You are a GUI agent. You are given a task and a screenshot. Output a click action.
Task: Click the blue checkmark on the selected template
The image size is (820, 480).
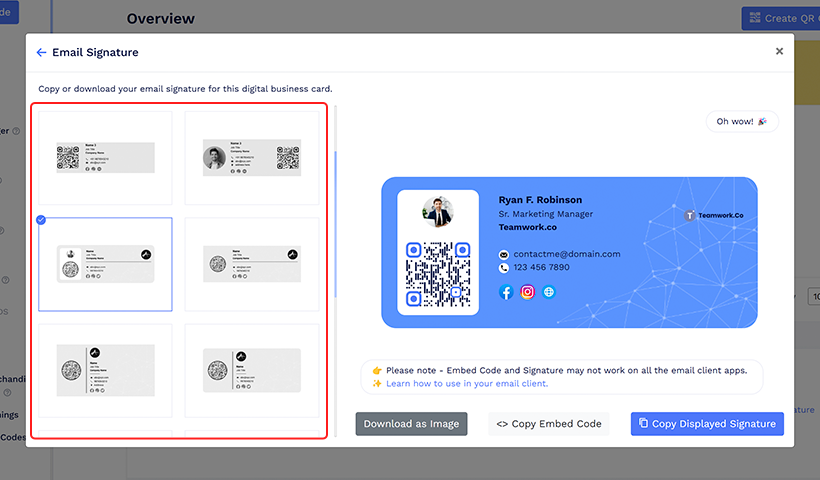41,220
